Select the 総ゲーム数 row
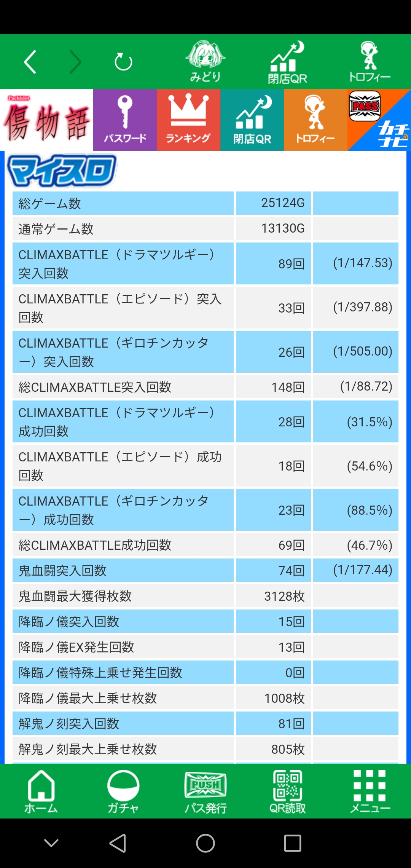This screenshot has width=411, height=868. point(205,203)
